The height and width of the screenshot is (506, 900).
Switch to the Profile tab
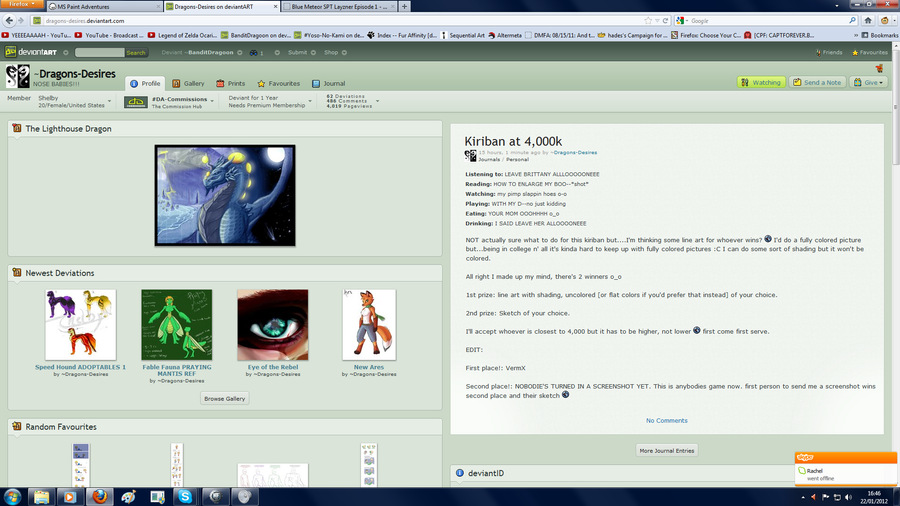pos(145,83)
